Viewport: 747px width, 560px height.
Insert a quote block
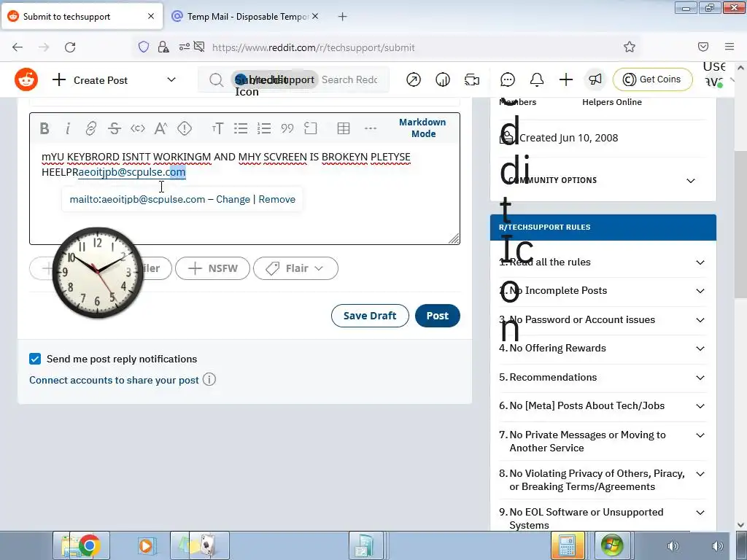287,128
